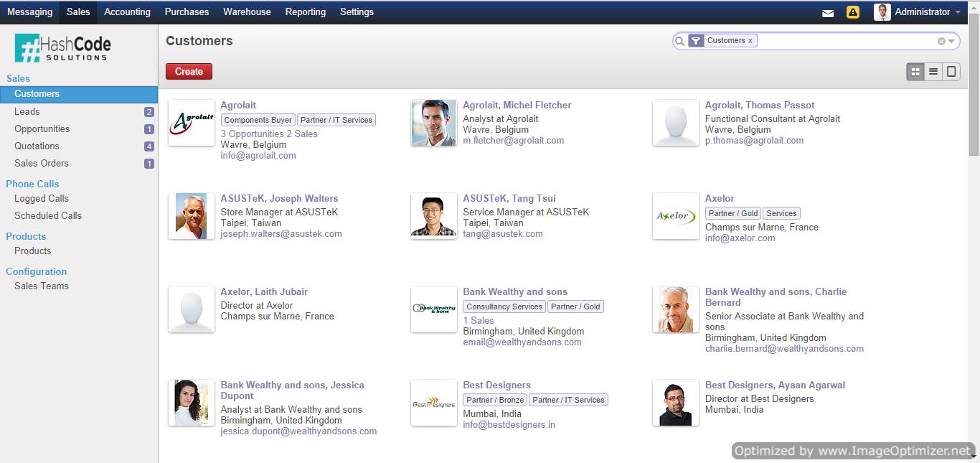Click email info@bestdesigners.in
980x463 pixels.
[509, 424]
